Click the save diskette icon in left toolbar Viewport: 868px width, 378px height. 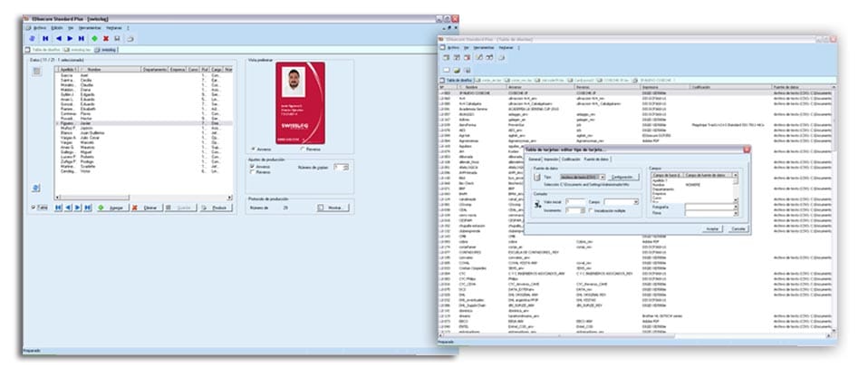(117, 38)
